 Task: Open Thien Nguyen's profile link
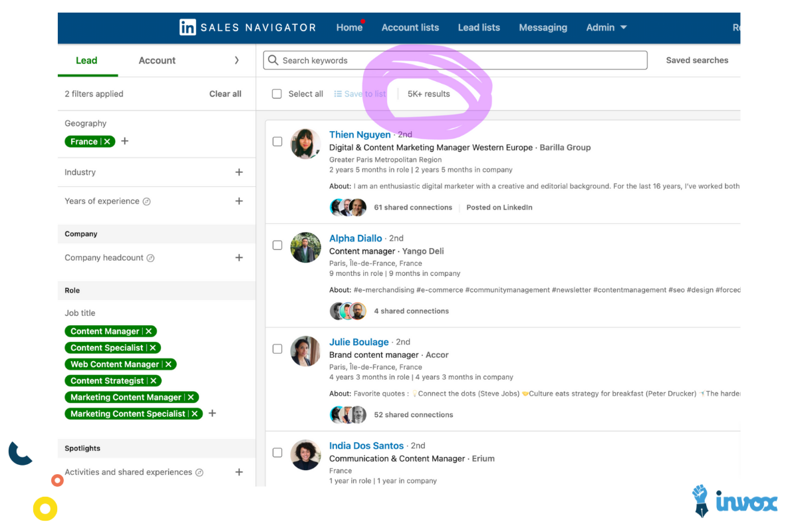(360, 134)
